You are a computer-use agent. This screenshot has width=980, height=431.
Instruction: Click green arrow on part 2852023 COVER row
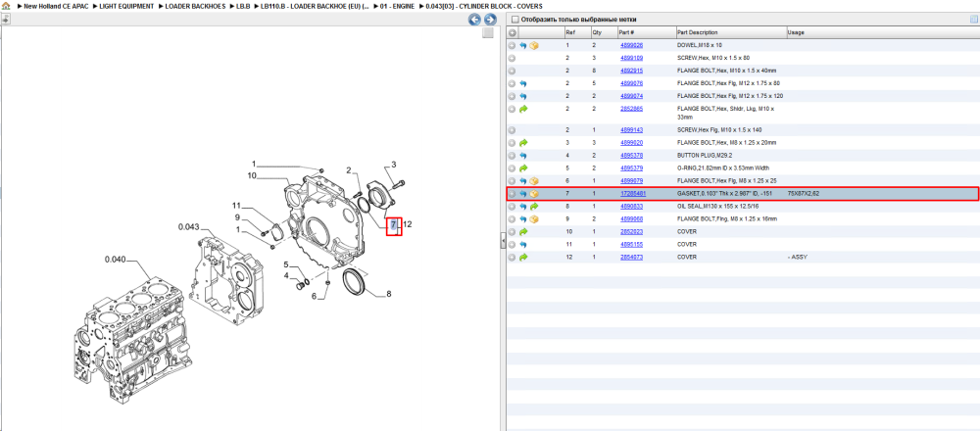(523, 232)
